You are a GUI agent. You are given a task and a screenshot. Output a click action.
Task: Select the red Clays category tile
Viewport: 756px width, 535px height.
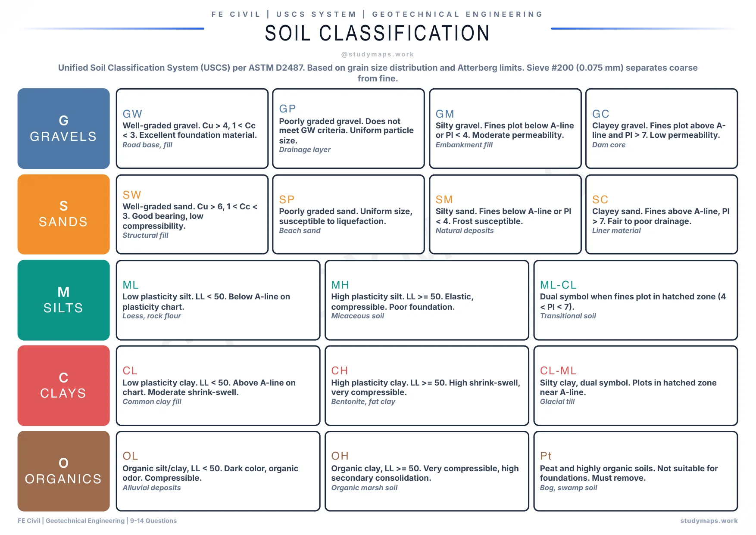click(x=63, y=386)
